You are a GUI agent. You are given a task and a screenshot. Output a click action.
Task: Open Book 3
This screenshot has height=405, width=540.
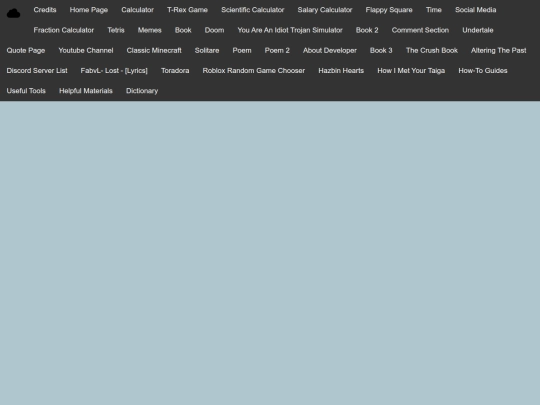381,51
